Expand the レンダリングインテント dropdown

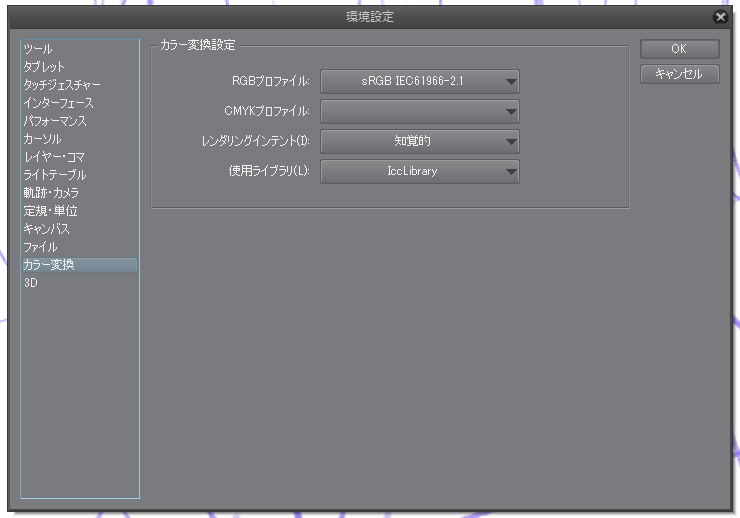(420, 141)
